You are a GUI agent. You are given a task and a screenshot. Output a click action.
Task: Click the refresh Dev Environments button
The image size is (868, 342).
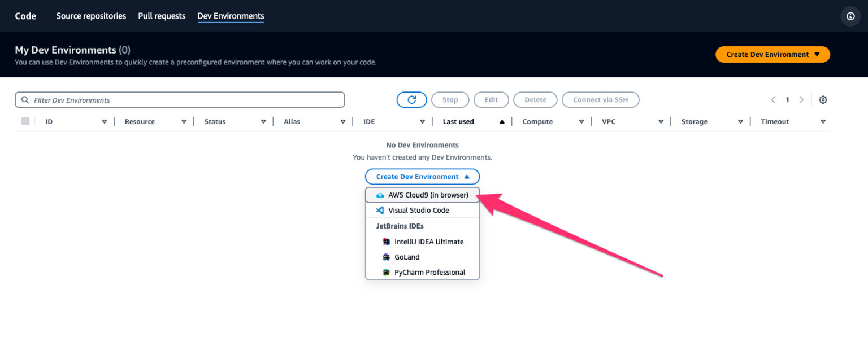[412, 100]
